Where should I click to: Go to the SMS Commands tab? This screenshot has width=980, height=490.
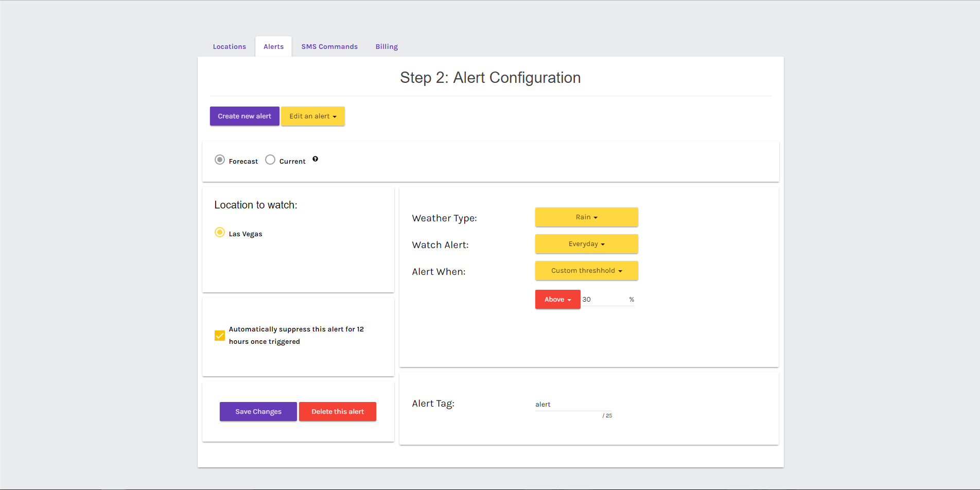click(329, 46)
